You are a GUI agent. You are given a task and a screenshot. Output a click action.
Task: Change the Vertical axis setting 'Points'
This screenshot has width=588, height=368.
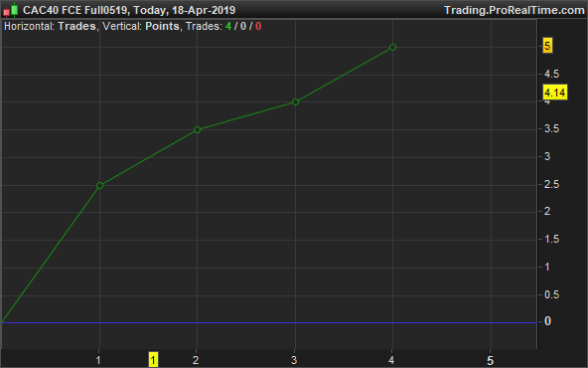tap(162, 26)
